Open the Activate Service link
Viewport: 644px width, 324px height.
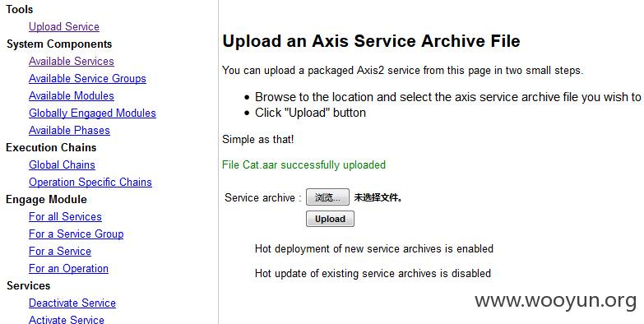(x=67, y=319)
